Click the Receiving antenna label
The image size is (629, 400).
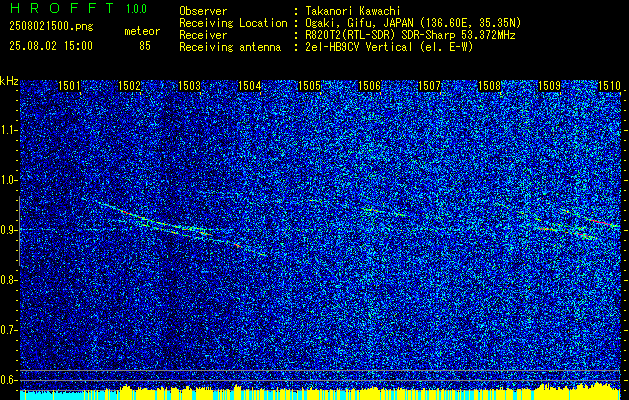[x=230, y=47]
